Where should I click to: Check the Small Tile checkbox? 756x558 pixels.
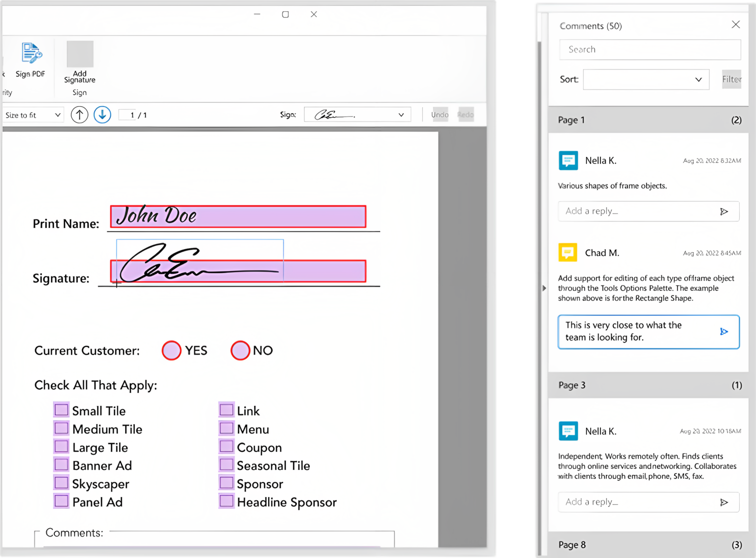61,409
